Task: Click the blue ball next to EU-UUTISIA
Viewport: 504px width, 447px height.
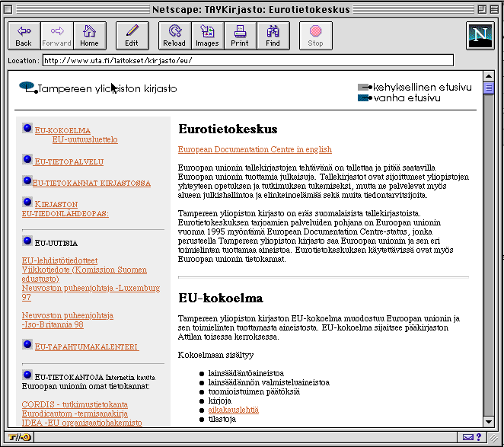Action: (x=27, y=240)
